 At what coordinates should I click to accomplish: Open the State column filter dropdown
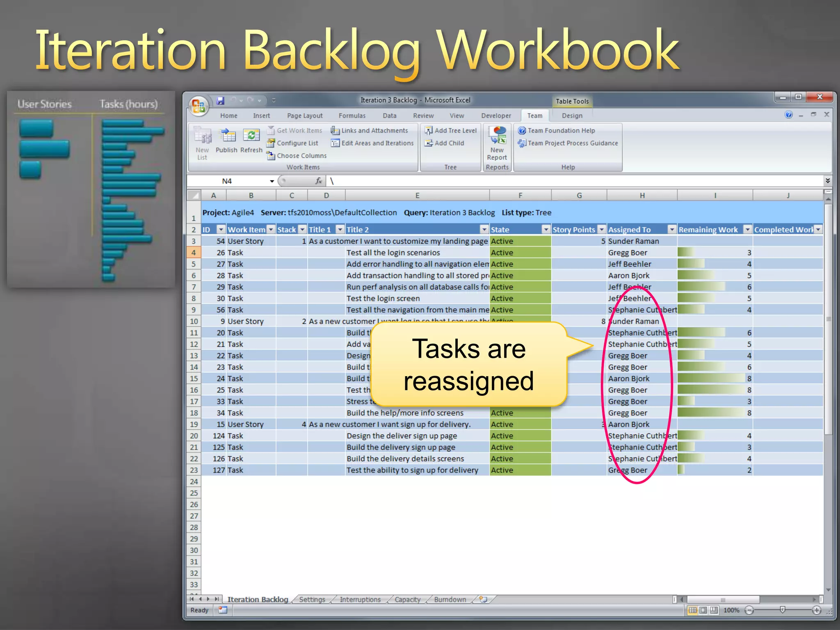pyautogui.click(x=546, y=229)
